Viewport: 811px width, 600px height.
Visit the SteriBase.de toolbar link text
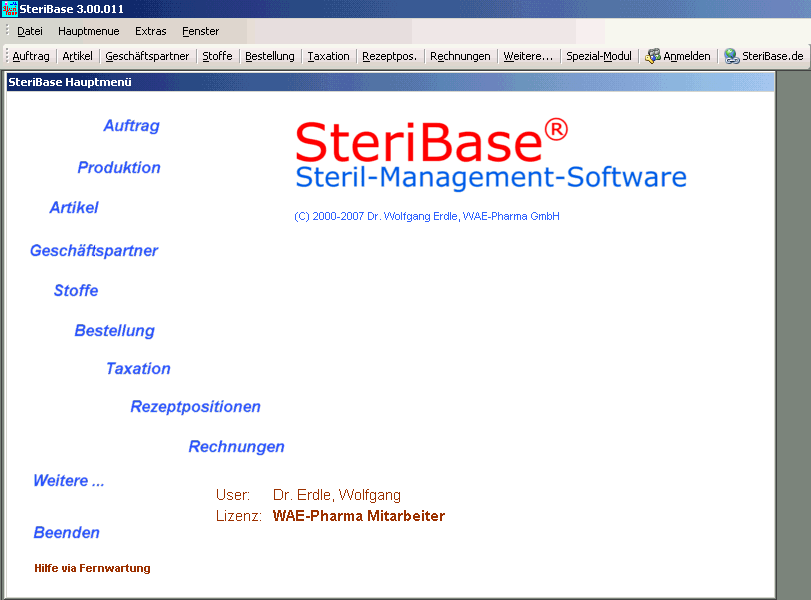pyautogui.click(x=773, y=56)
